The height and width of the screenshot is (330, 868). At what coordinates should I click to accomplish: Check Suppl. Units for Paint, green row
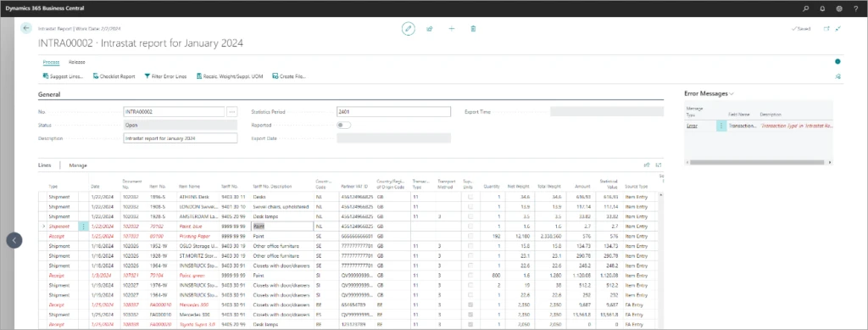[470, 275]
